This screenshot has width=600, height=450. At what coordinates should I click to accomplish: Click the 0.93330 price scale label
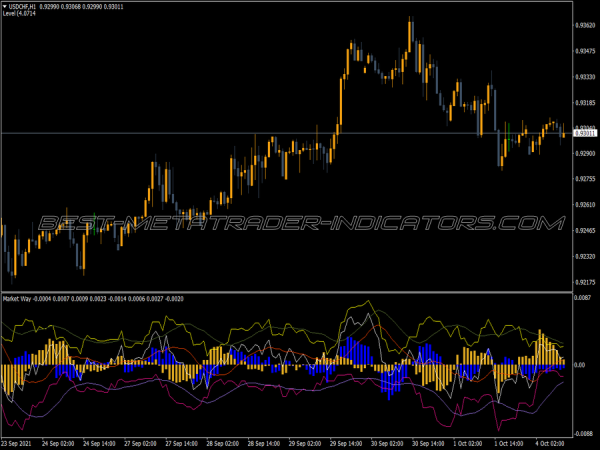(585, 77)
